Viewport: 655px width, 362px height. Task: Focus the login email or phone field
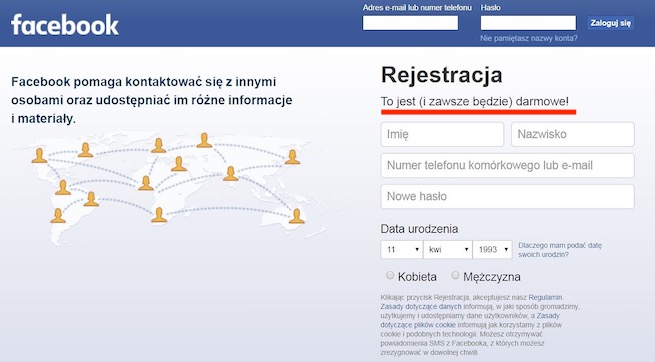[410, 23]
